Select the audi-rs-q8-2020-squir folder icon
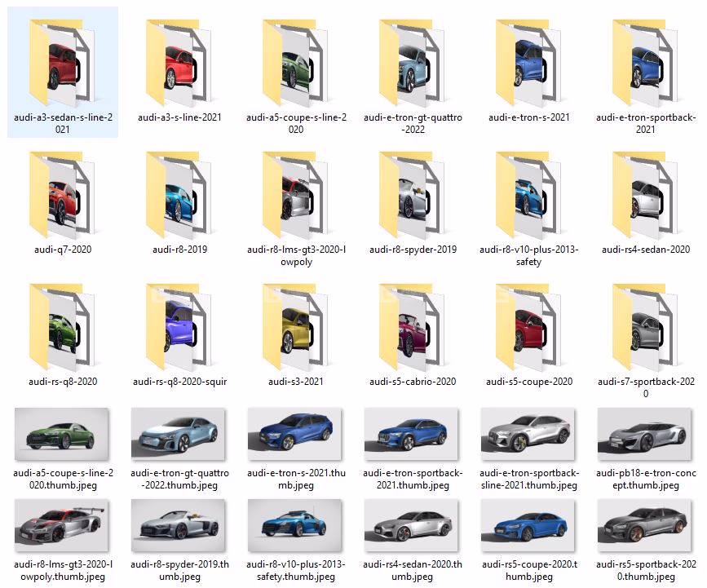 pyautogui.click(x=179, y=327)
